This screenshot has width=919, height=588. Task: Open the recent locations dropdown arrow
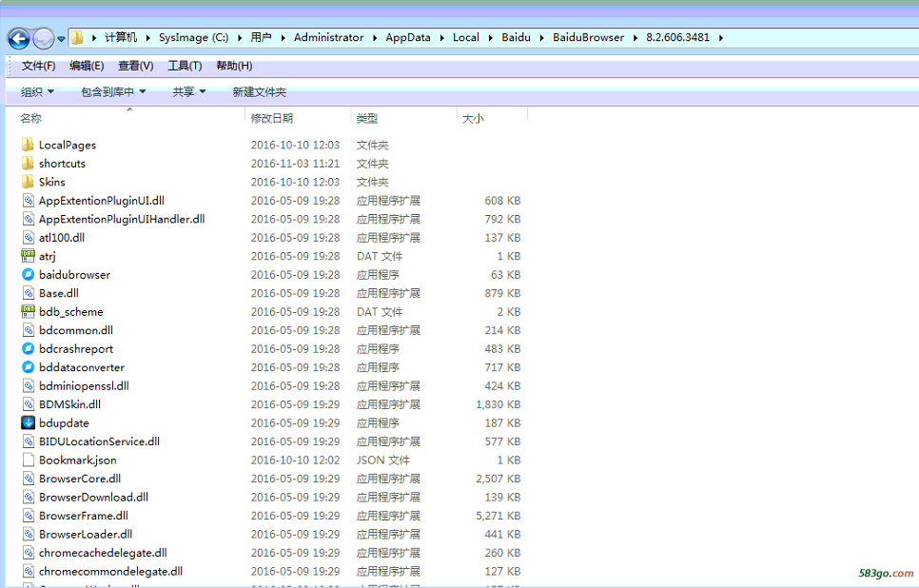coord(61,39)
